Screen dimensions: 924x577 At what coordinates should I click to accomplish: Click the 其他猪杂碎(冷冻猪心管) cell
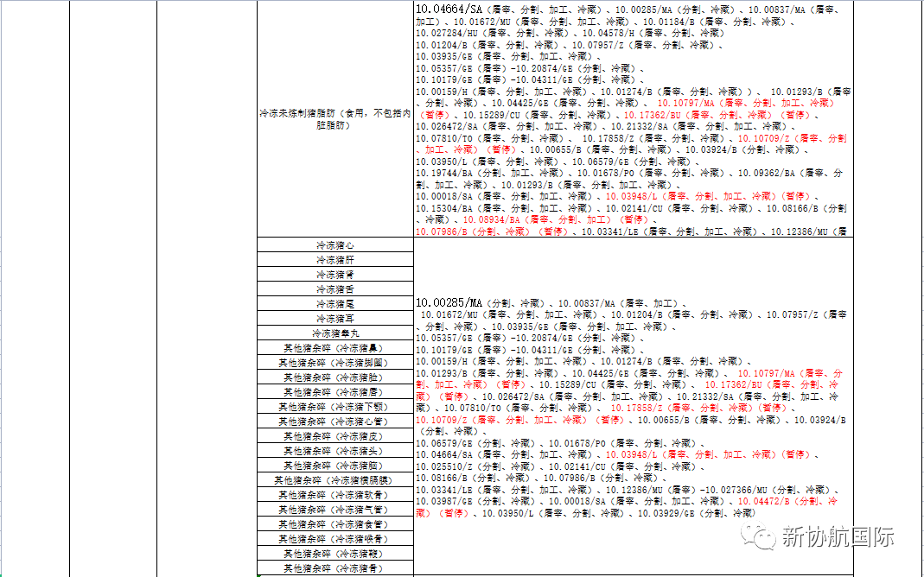pos(335,422)
